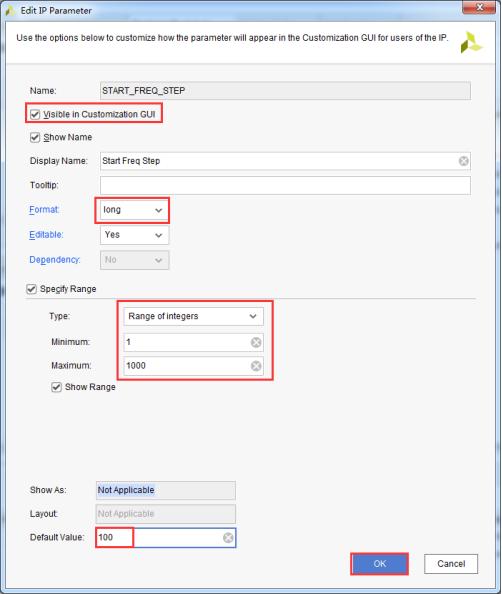The width and height of the screenshot is (502, 594).
Task: Clear the Default Value with its X icon
Action: pyautogui.click(x=228, y=537)
